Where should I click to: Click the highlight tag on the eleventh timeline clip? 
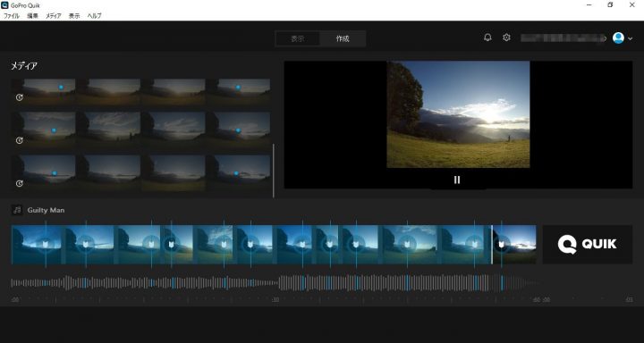pyautogui.click(x=474, y=245)
